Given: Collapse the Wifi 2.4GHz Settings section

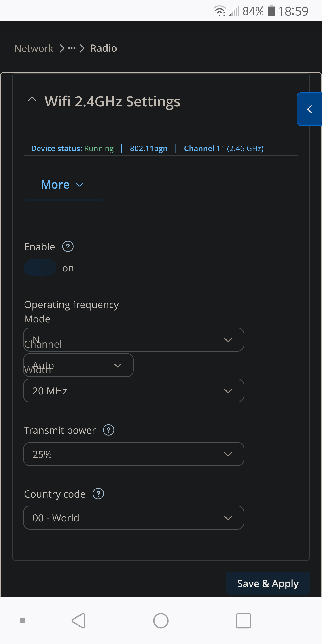Looking at the screenshot, I should pyautogui.click(x=32, y=100).
